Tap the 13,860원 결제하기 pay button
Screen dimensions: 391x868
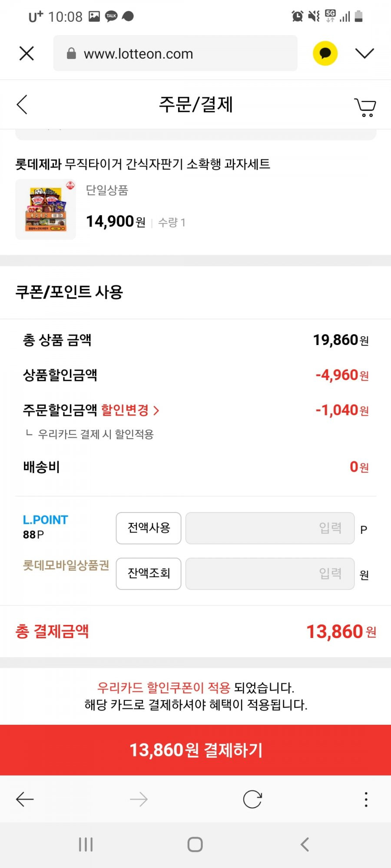(195, 750)
